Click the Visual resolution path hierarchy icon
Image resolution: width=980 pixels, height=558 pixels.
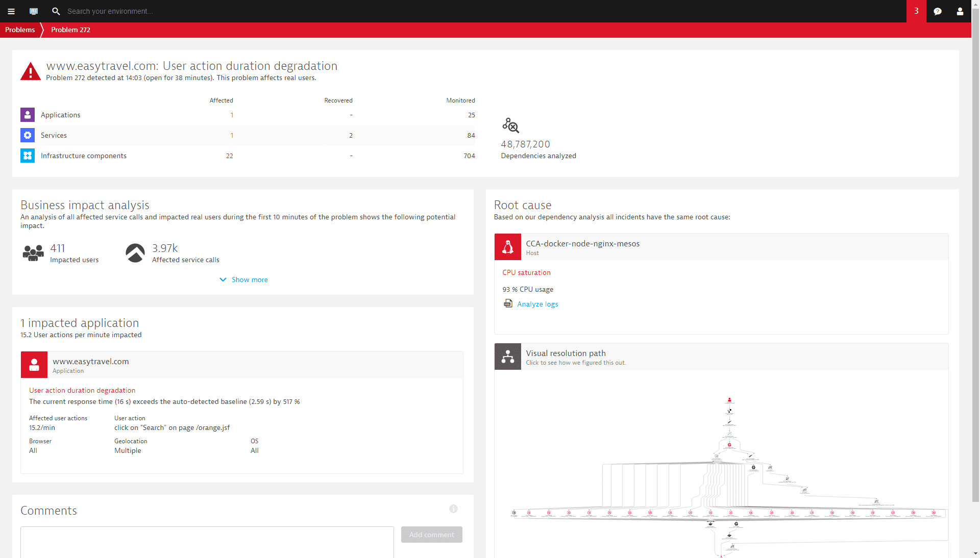508,357
